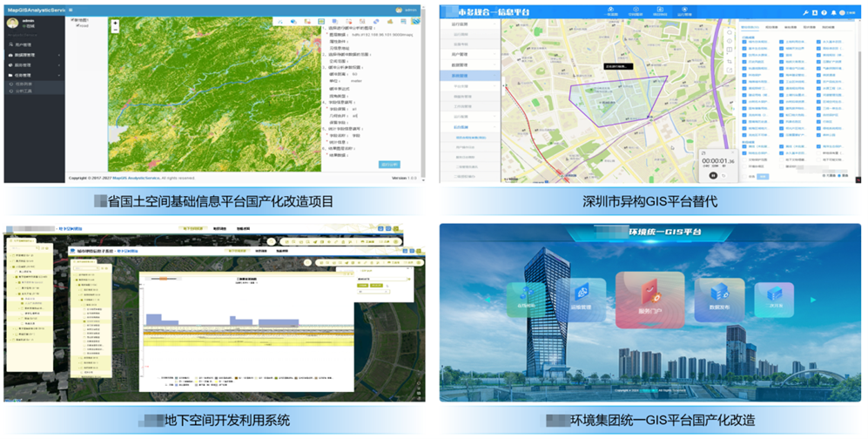
Task: Toggle the road layer checkbox
Action: pyautogui.click(x=77, y=26)
